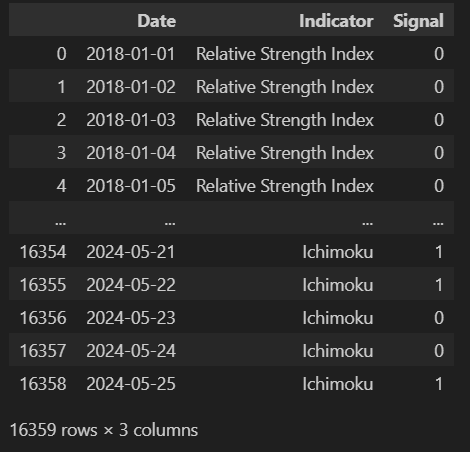This screenshot has height=452, width=470.
Task: Select the 2018-01-01 date cell
Action: tap(131, 54)
